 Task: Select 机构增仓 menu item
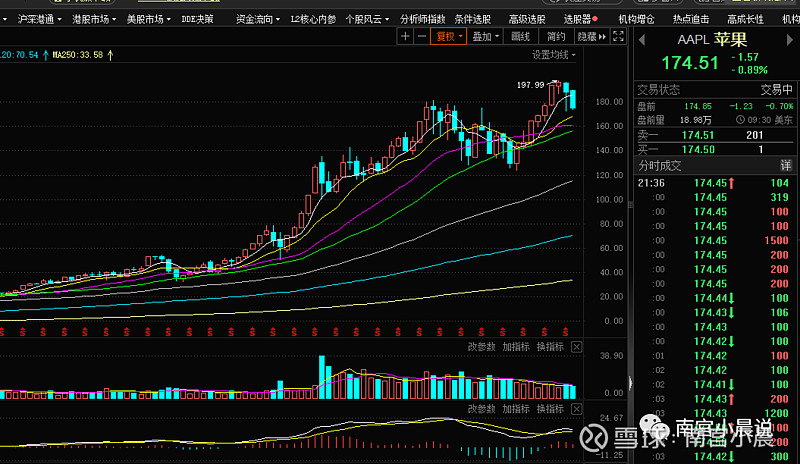click(636, 19)
